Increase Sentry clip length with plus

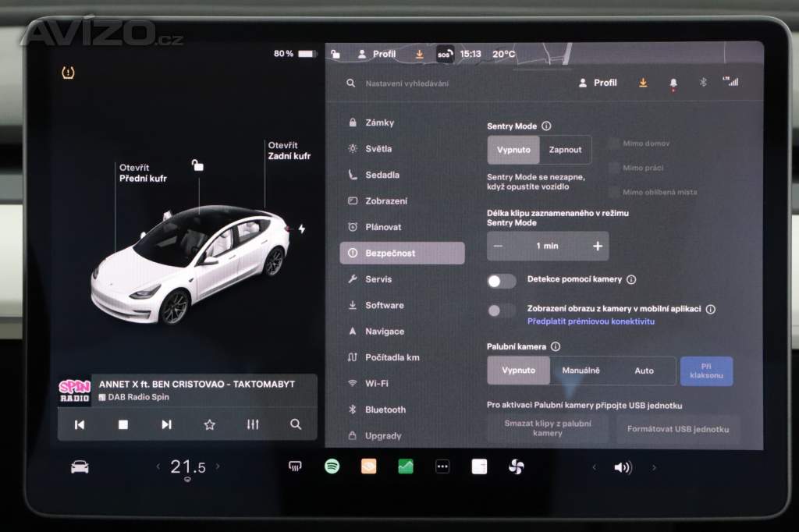598,246
